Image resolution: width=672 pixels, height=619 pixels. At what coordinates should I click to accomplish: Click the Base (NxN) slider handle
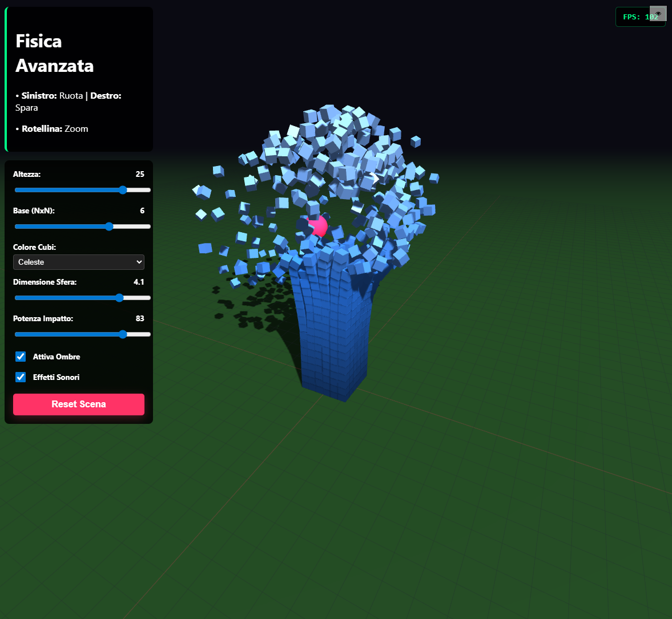(109, 226)
